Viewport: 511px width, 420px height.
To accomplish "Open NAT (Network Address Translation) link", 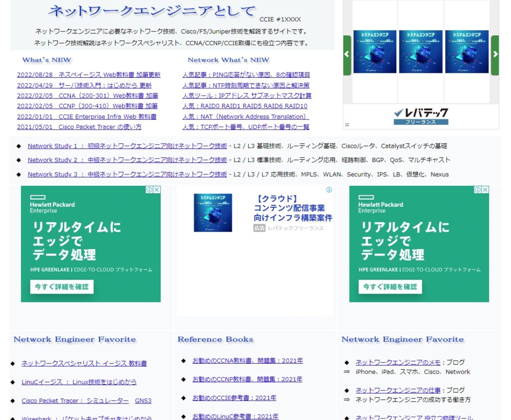I will click(246, 117).
